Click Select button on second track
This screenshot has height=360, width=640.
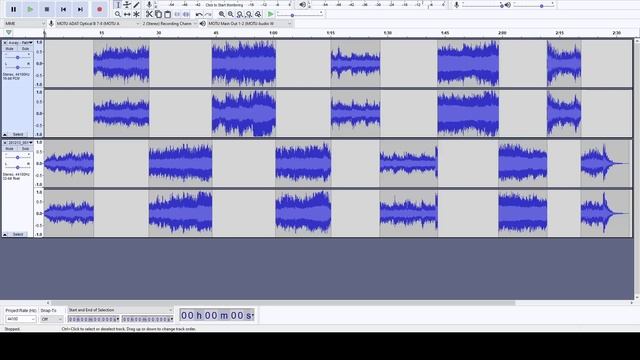[18, 234]
